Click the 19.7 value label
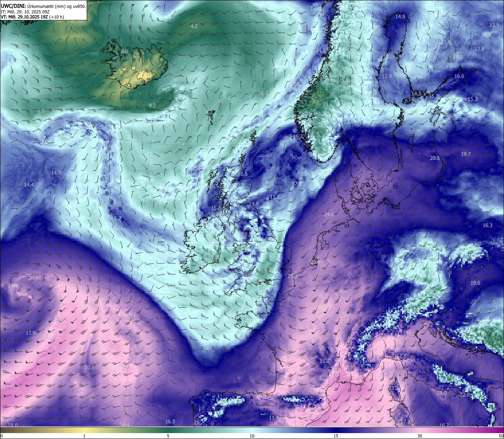This screenshot has height=439, width=504. 466,154
